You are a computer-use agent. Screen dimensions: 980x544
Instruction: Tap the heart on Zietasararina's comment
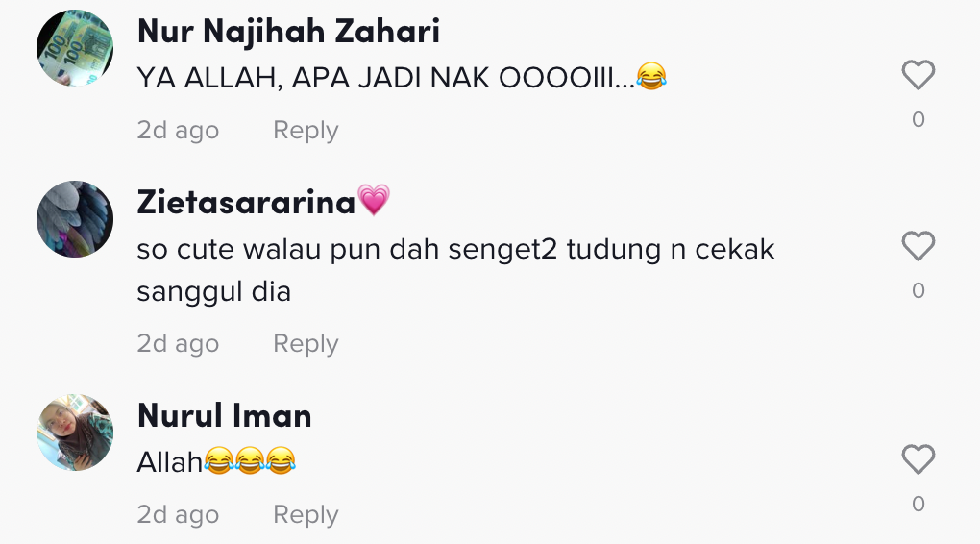(x=919, y=246)
